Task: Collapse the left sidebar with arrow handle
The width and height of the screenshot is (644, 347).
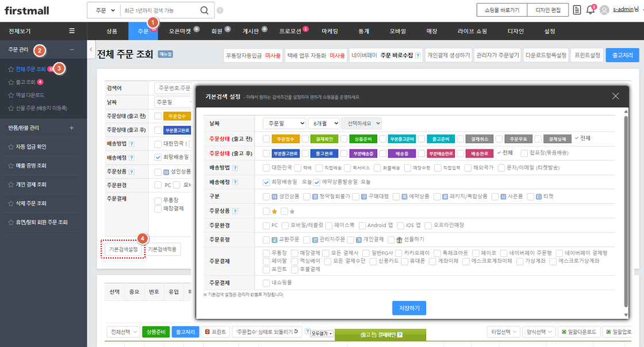Action: tap(91, 50)
